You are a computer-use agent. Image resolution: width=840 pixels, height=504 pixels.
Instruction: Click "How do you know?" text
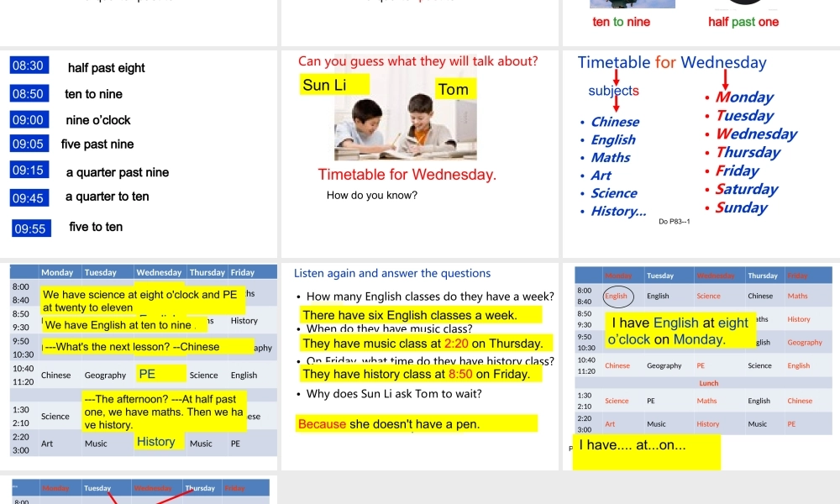pyautogui.click(x=372, y=196)
